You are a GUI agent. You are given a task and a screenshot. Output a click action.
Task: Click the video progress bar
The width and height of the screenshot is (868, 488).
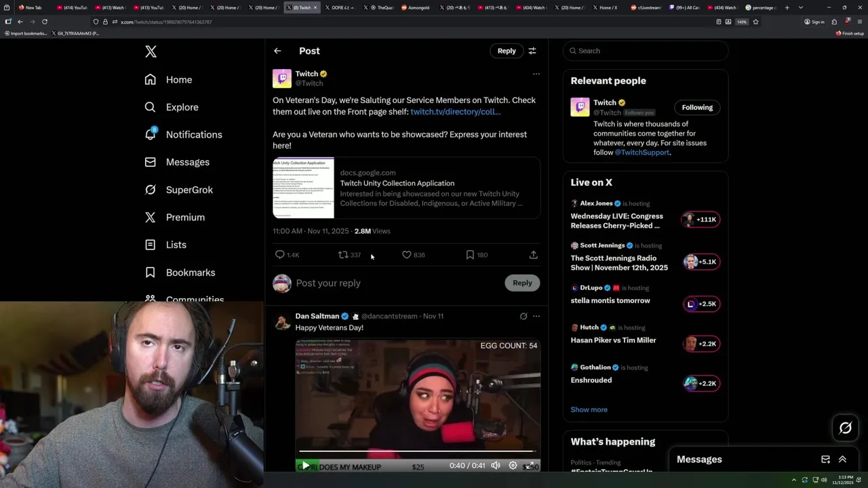coord(418,451)
